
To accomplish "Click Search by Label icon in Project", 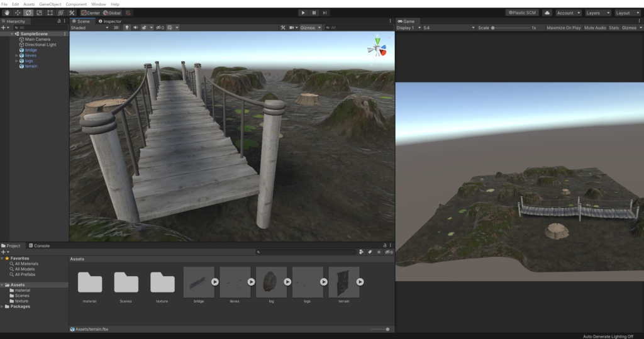I will point(370,252).
